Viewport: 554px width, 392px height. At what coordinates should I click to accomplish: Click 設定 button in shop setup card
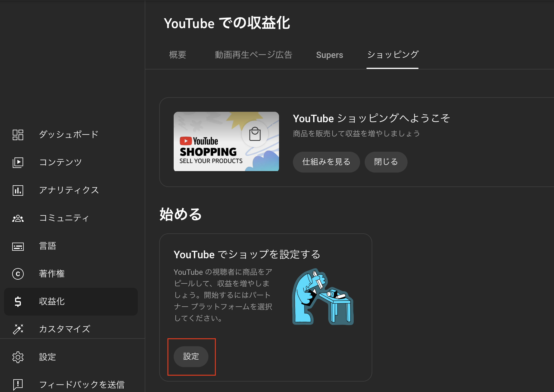pos(191,356)
